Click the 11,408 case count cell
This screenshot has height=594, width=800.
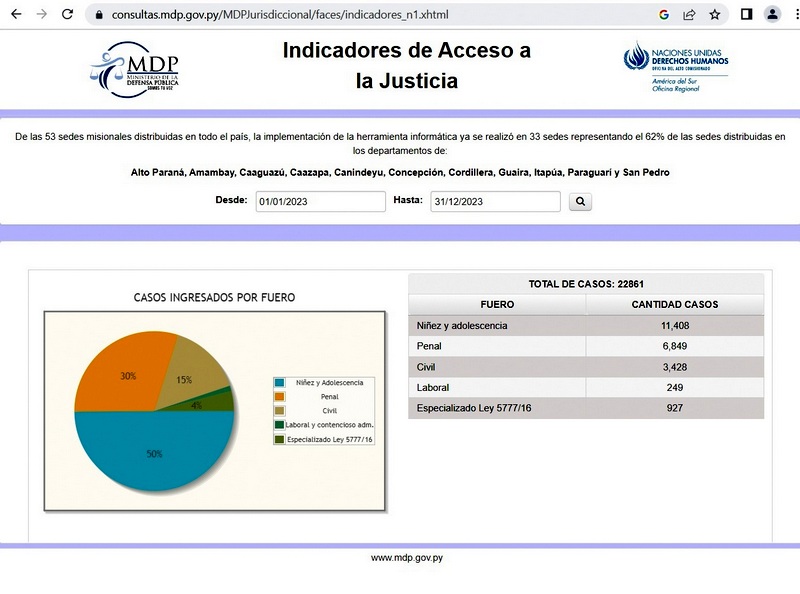675,326
